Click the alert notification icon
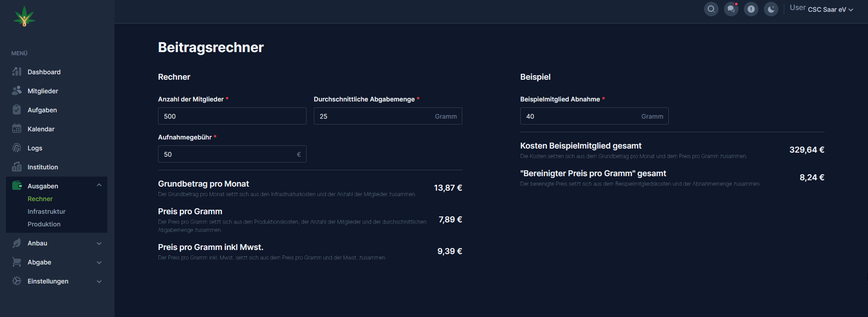868x317 pixels. coord(751,9)
